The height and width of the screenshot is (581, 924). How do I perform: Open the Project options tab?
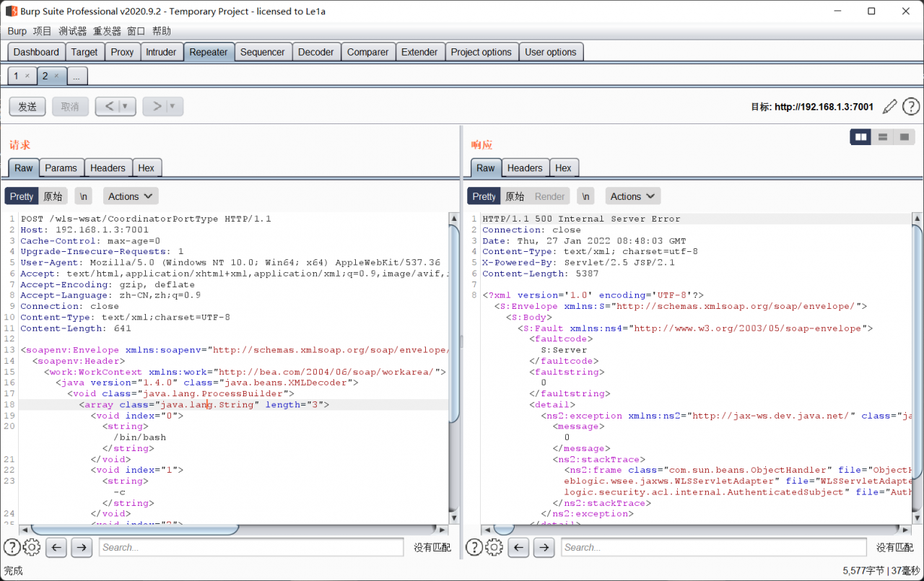[x=481, y=52]
